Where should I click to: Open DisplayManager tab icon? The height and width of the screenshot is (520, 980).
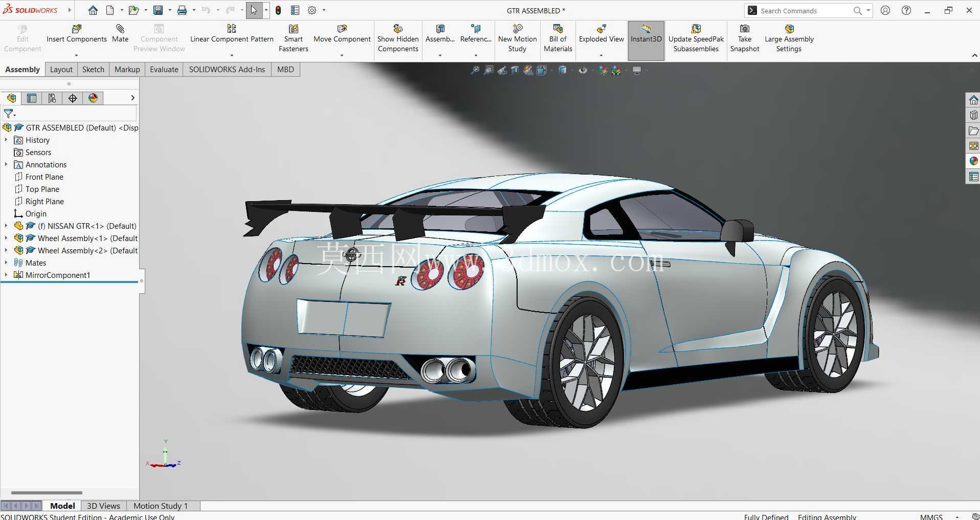tap(93, 98)
